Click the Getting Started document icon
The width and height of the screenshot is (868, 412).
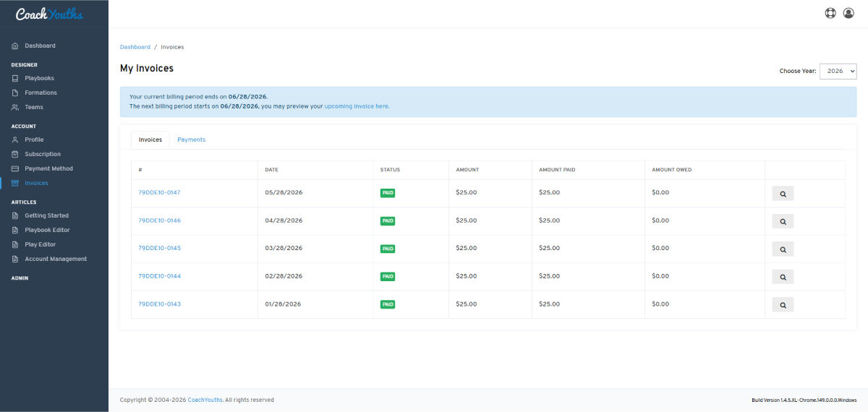pos(15,215)
